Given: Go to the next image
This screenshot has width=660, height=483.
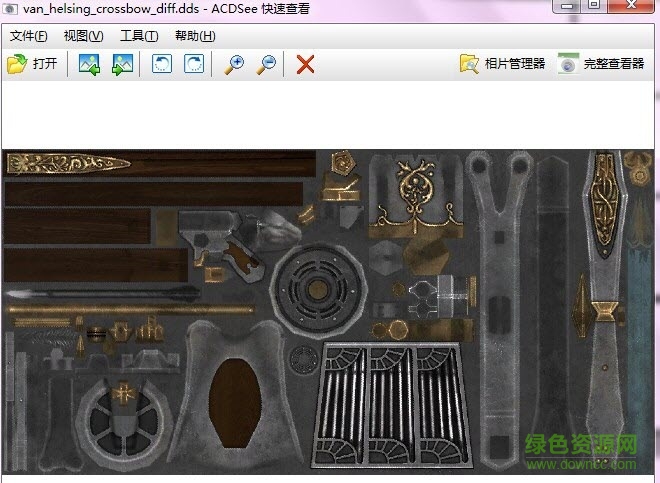Looking at the screenshot, I should point(122,64).
